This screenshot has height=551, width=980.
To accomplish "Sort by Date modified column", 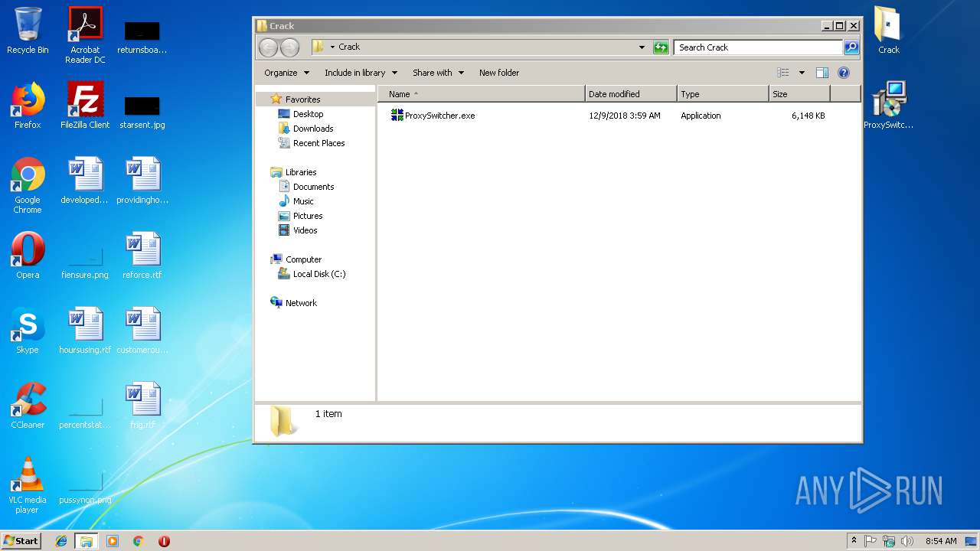I will pyautogui.click(x=631, y=94).
